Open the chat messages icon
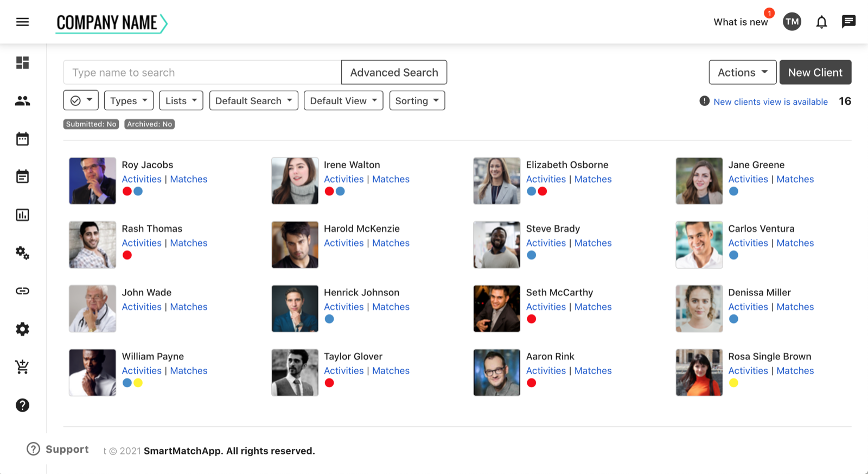Viewport: 868px width, 474px height. pos(848,22)
